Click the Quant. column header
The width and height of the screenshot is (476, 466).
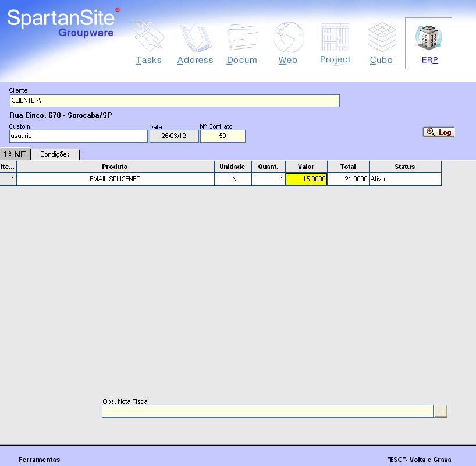point(268,167)
